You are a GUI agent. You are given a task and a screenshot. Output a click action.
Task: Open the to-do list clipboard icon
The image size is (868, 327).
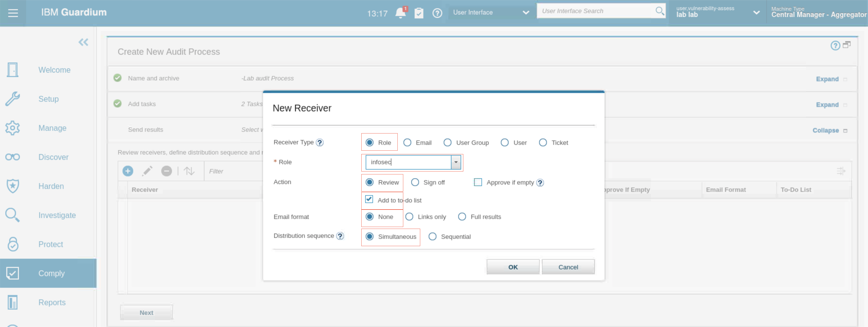click(418, 13)
